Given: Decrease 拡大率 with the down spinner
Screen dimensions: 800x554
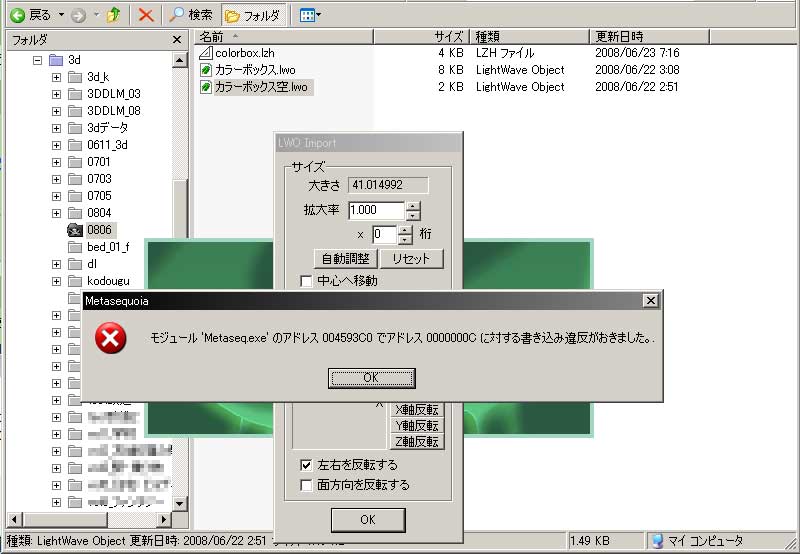Looking at the screenshot, I should (x=412, y=215).
